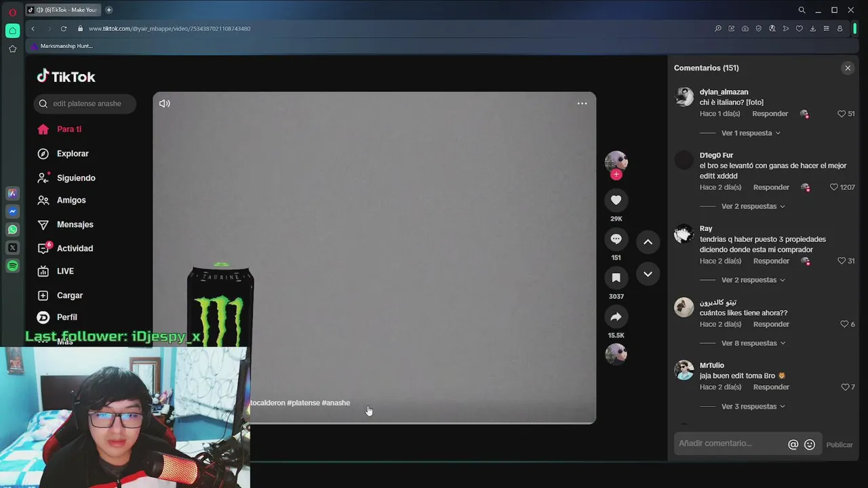Go back to the previous page

point(33,28)
